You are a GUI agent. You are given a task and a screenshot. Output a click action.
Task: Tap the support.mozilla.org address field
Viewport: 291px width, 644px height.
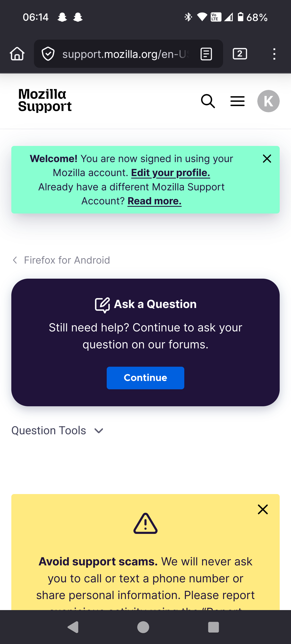(x=125, y=54)
